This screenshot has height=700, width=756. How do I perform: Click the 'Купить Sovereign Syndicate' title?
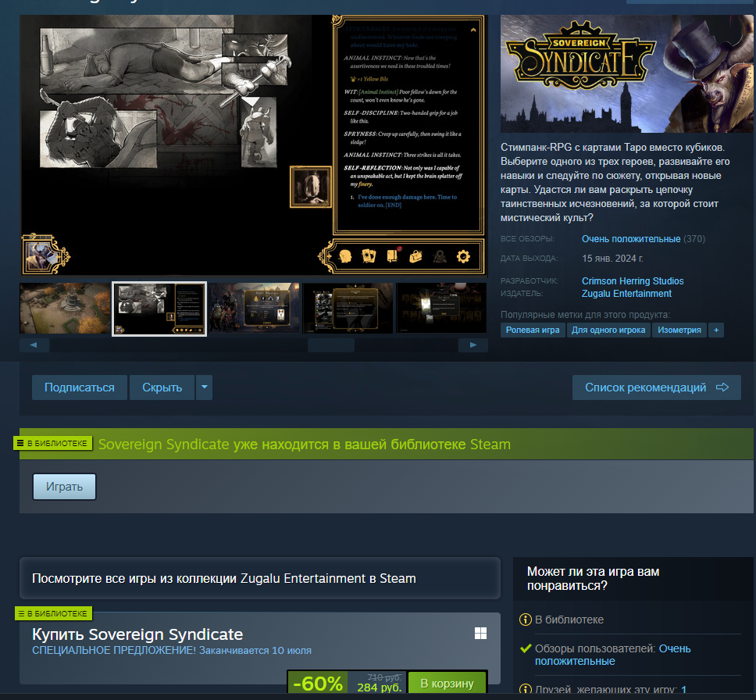(137, 634)
